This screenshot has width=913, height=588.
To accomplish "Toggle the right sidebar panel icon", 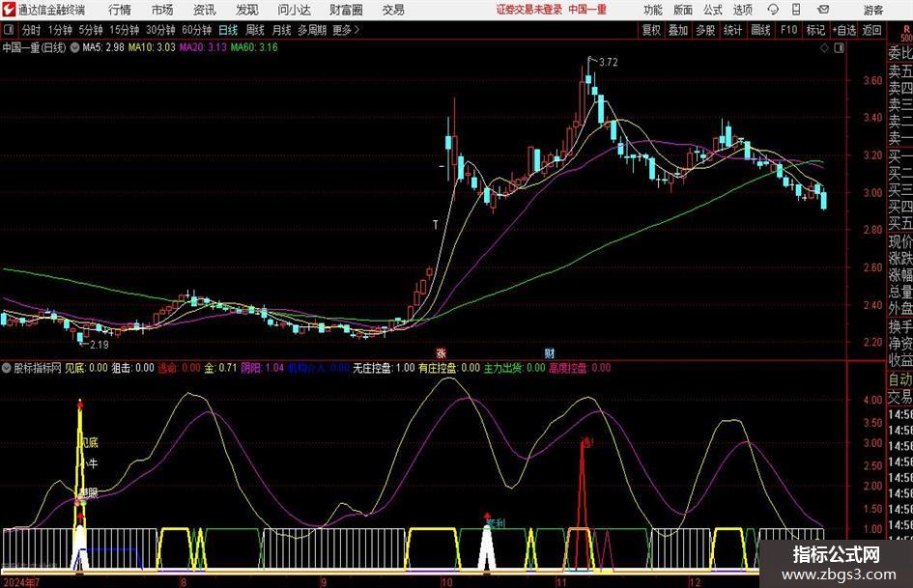I will (x=839, y=48).
